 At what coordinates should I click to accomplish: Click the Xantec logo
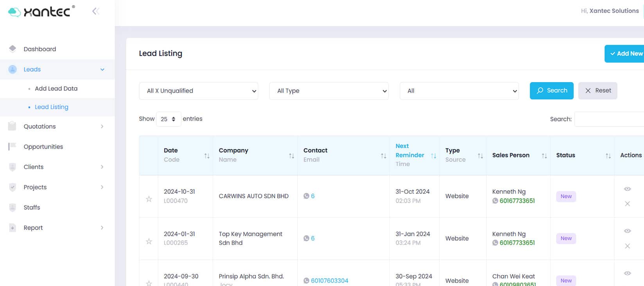click(x=41, y=11)
